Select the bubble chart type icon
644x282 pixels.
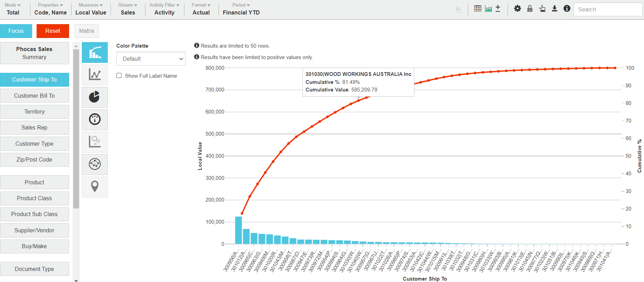[x=95, y=142]
